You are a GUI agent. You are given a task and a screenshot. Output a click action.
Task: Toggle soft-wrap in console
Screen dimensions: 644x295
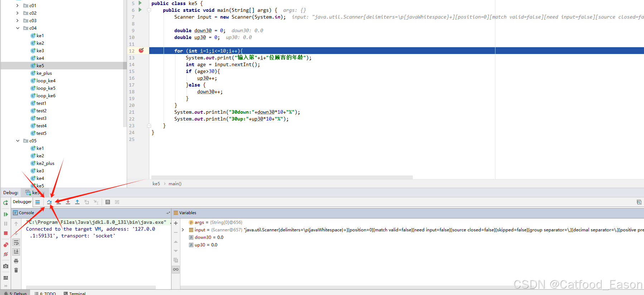coord(16,242)
